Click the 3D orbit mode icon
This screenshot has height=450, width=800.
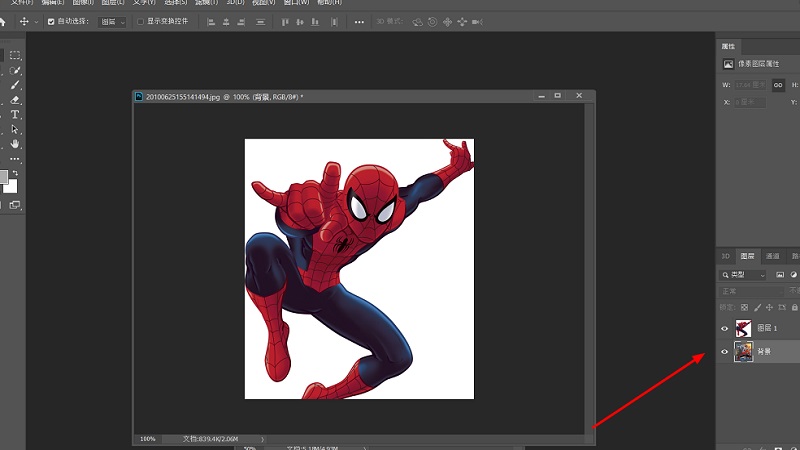coord(417,22)
